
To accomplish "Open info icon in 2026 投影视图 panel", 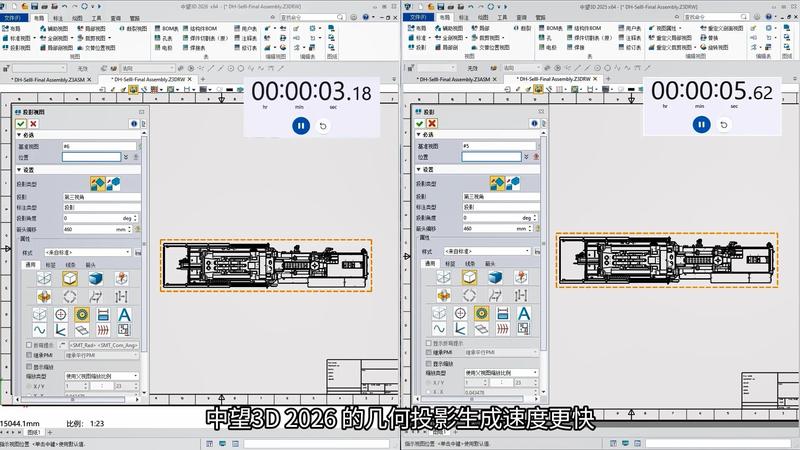I will pos(134,123).
